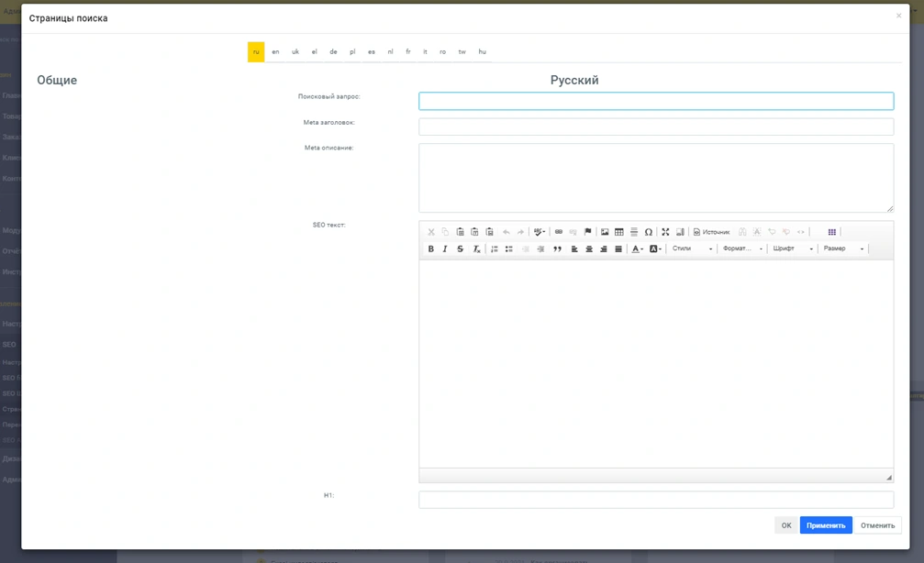Insert a table via toolbar icon
Image resolution: width=924 pixels, height=563 pixels.
[x=619, y=232]
